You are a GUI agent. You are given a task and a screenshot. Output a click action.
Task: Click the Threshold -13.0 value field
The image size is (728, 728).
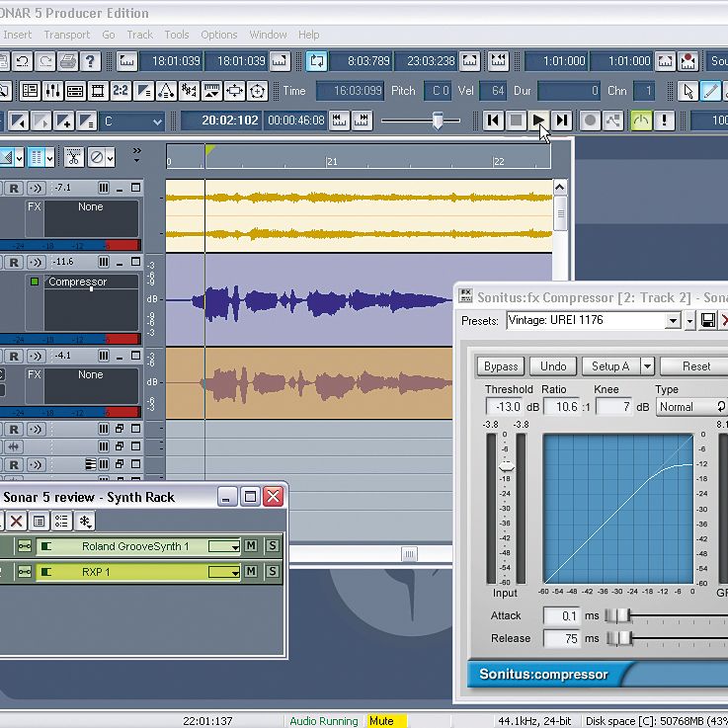tap(505, 407)
